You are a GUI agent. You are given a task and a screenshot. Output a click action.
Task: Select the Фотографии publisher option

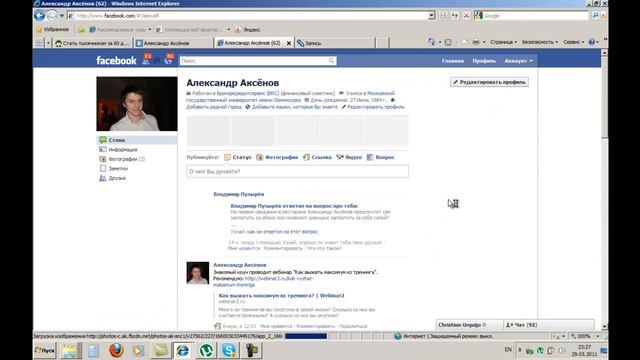coord(277,157)
